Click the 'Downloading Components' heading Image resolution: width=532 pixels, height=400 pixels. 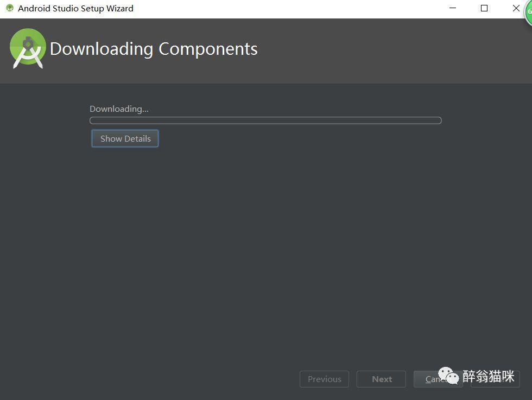(154, 49)
